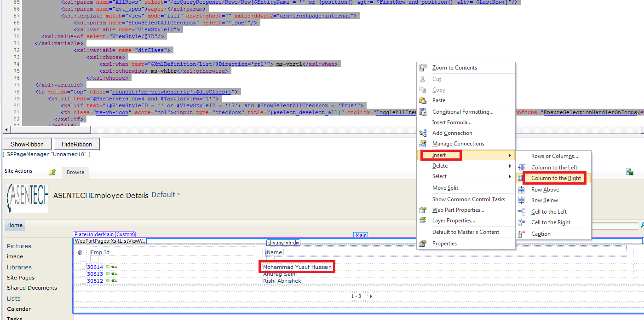
Task: Click the Layer Properties layers icon
Action: (x=422, y=221)
